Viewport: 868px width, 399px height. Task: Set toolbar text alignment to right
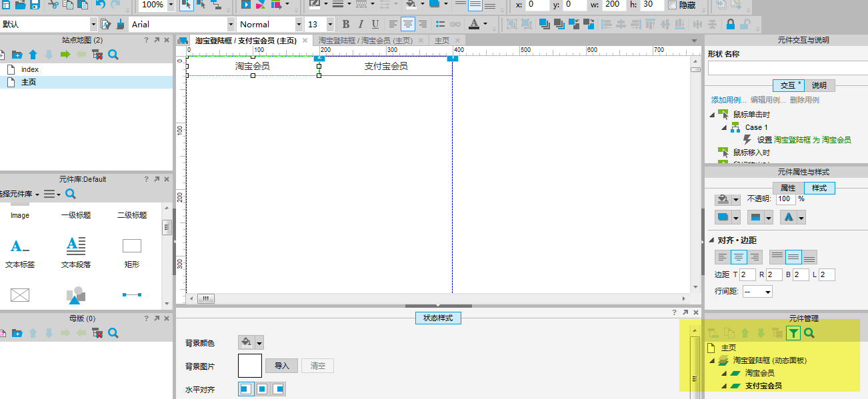pos(421,24)
